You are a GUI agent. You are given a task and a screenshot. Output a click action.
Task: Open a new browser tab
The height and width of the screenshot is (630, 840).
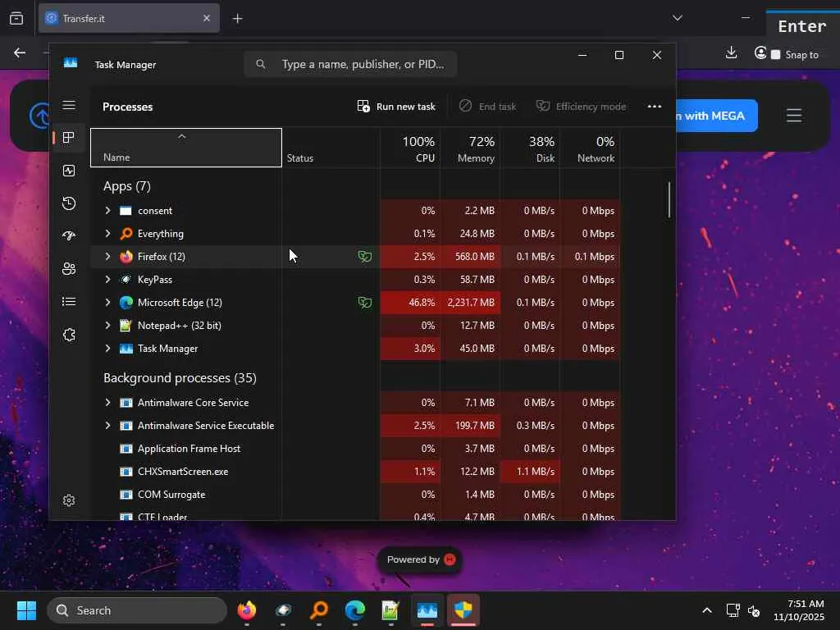237,18
